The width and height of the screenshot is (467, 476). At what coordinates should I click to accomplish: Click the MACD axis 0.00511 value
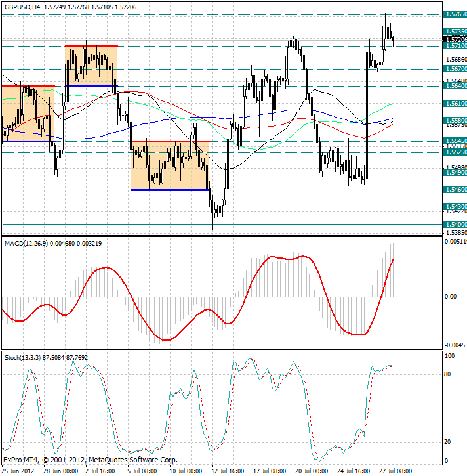point(456,242)
